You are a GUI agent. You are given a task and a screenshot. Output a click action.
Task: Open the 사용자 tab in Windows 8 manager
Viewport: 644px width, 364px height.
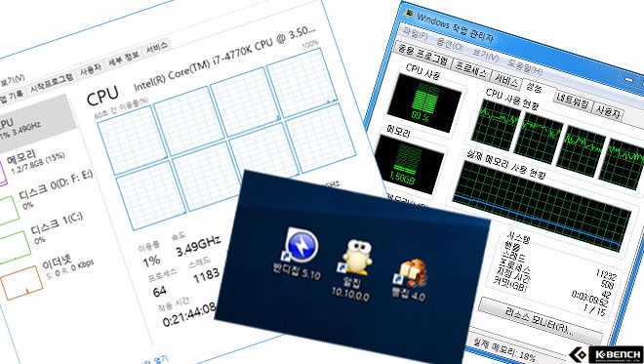[x=91, y=69]
